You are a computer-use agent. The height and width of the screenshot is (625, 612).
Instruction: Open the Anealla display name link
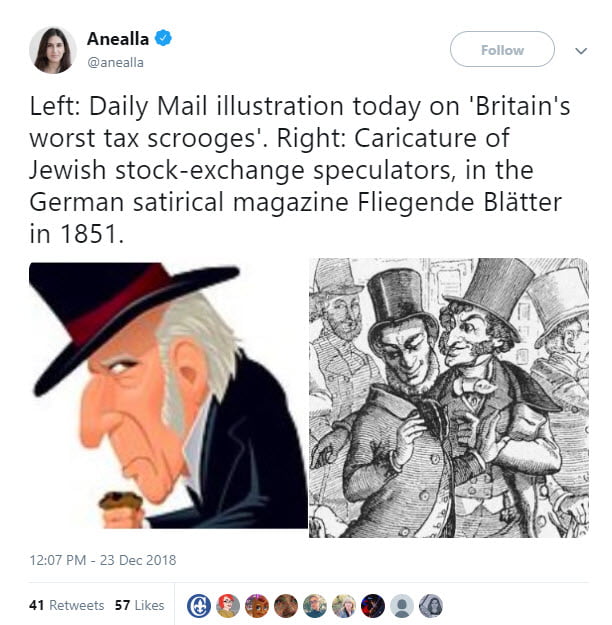pos(118,39)
